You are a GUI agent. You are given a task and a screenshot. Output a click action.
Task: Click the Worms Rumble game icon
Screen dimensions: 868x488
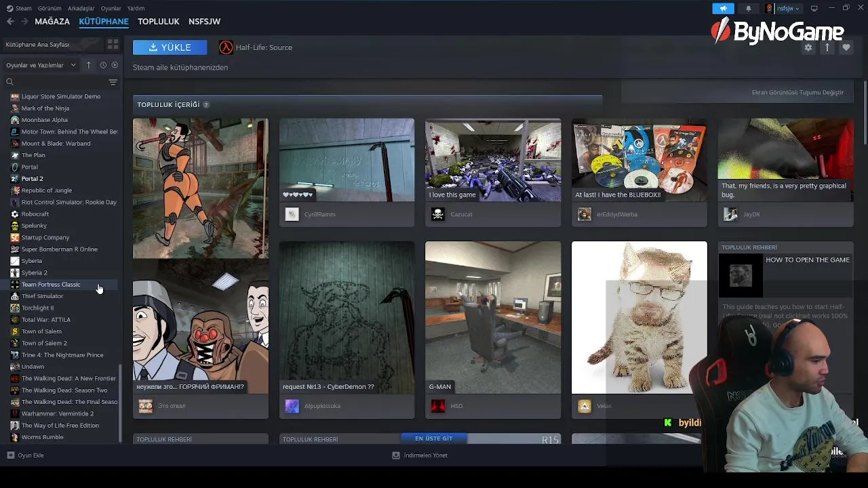pos(15,437)
